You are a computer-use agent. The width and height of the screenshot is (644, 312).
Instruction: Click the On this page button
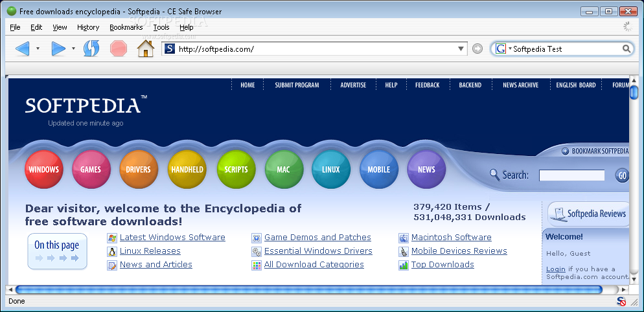[58, 251]
